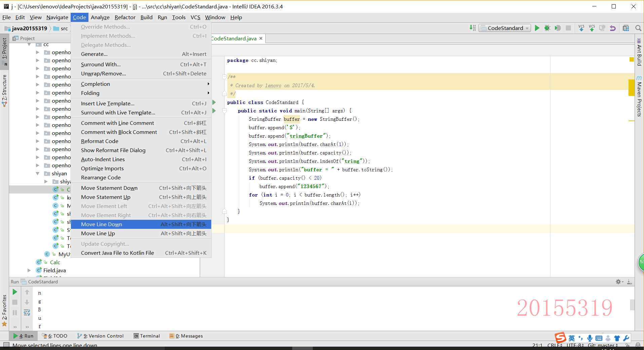The image size is (644, 350).
Task: Click the Pause Output icon in the Run panel
Action: pyautogui.click(x=15, y=313)
